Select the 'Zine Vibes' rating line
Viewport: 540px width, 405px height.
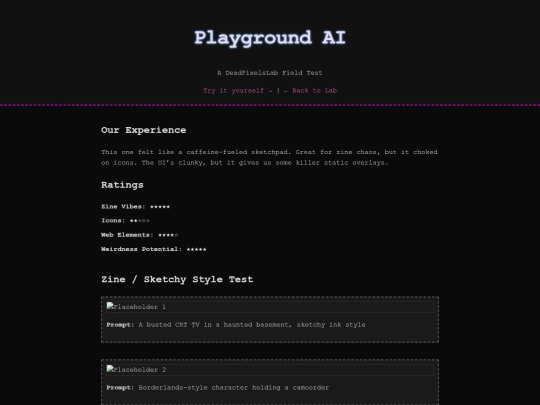point(136,207)
